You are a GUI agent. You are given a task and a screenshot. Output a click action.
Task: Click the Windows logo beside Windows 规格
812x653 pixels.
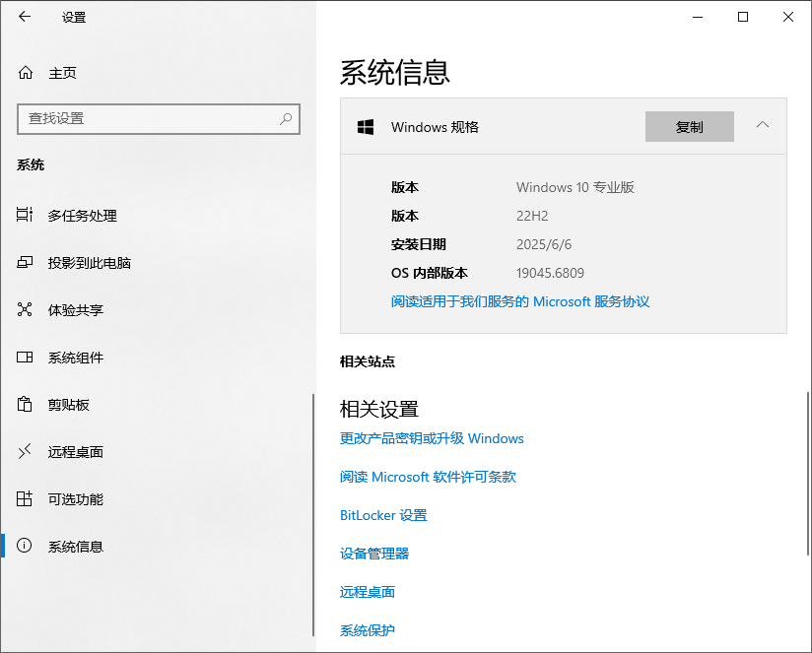[366, 126]
